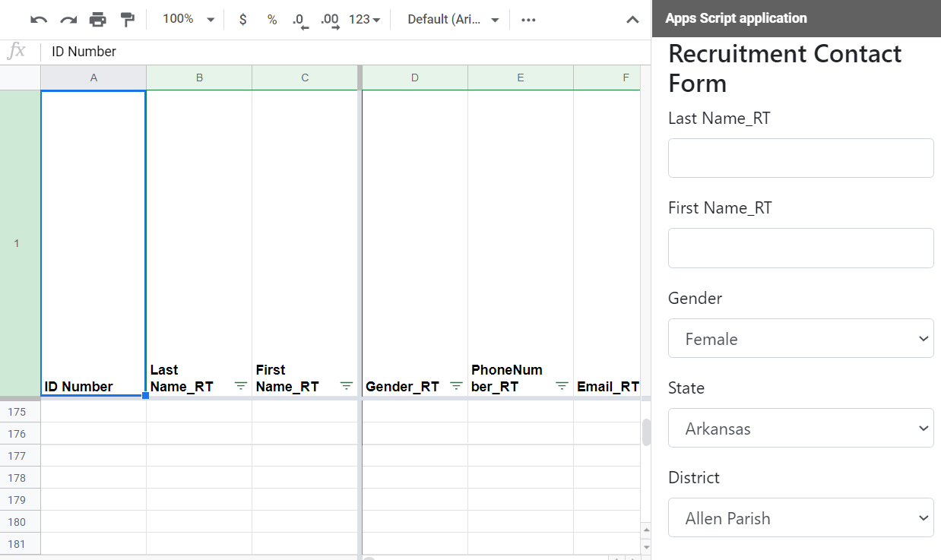941x560 pixels.
Task: Format as percent
Action: click(x=272, y=20)
